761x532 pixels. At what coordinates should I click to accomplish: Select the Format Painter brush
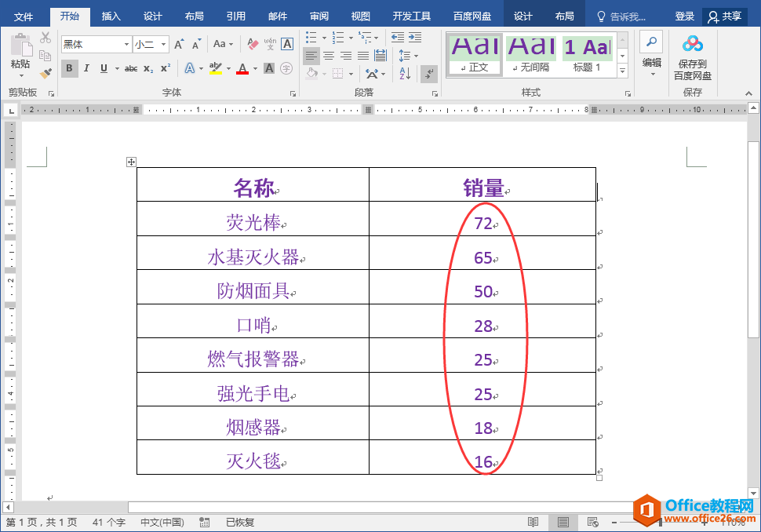[46, 73]
